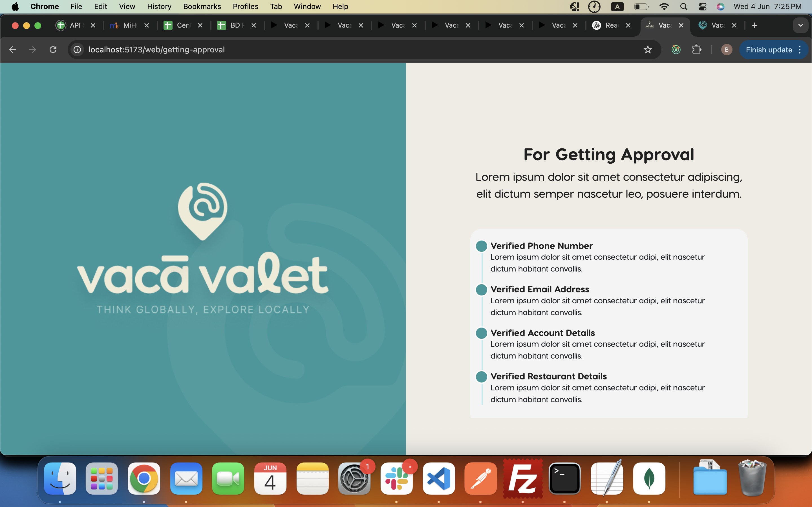
Task: Close the MiH browser tab
Action: [x=147, y=25]
